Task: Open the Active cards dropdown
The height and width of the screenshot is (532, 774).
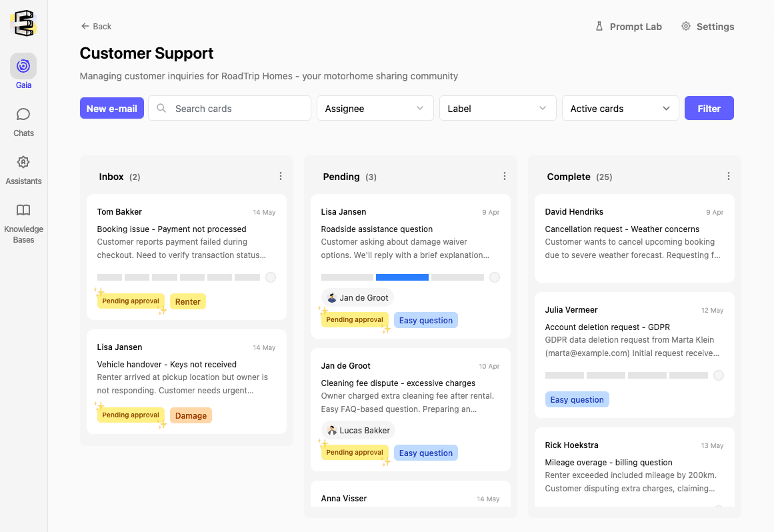Action: click(620, 109)
